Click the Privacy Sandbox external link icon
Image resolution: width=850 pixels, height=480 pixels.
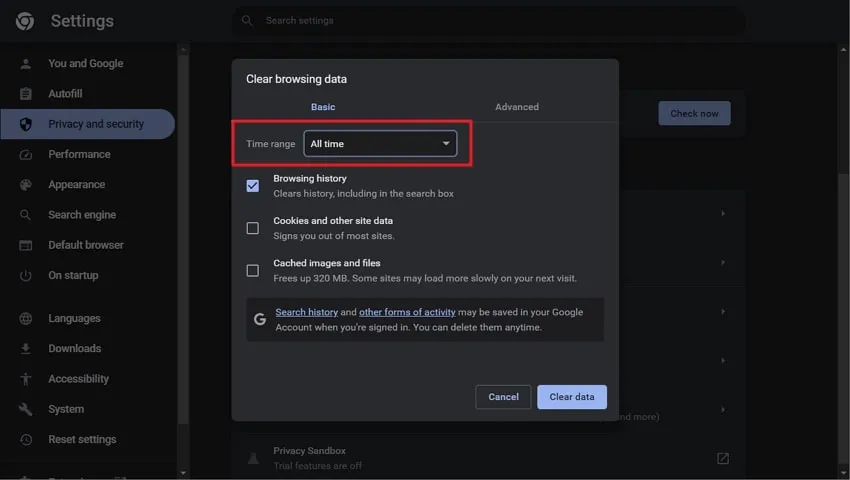(723, 458)
